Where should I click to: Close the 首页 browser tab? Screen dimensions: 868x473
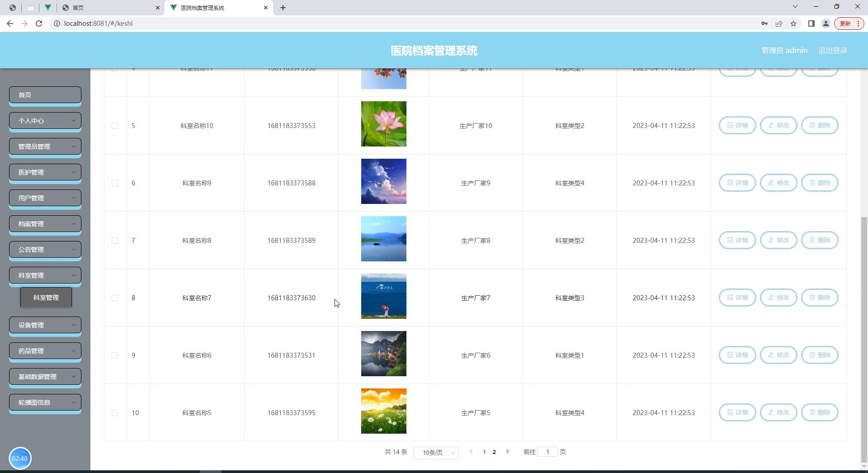157,8
